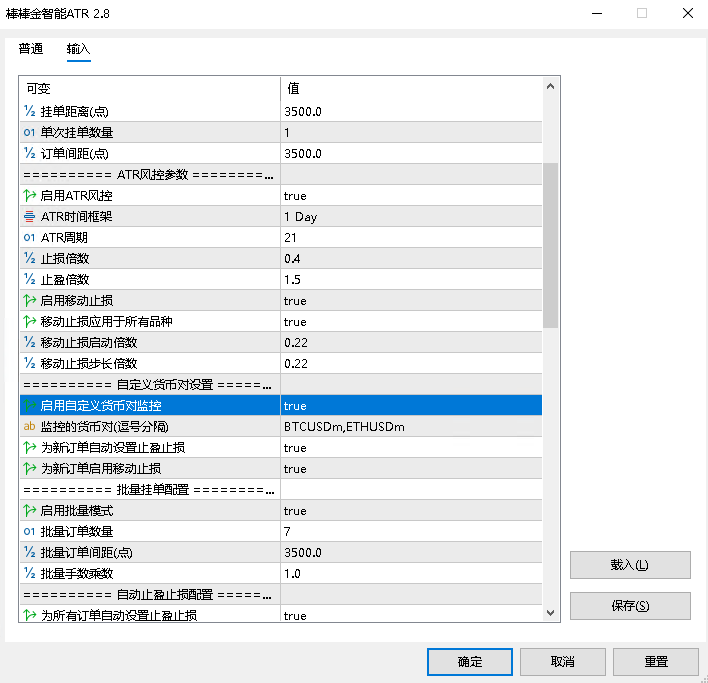708x683 pixels.
Task: Edit the 移动止损启动倍数 value 0.22
Action: point(411,342)
